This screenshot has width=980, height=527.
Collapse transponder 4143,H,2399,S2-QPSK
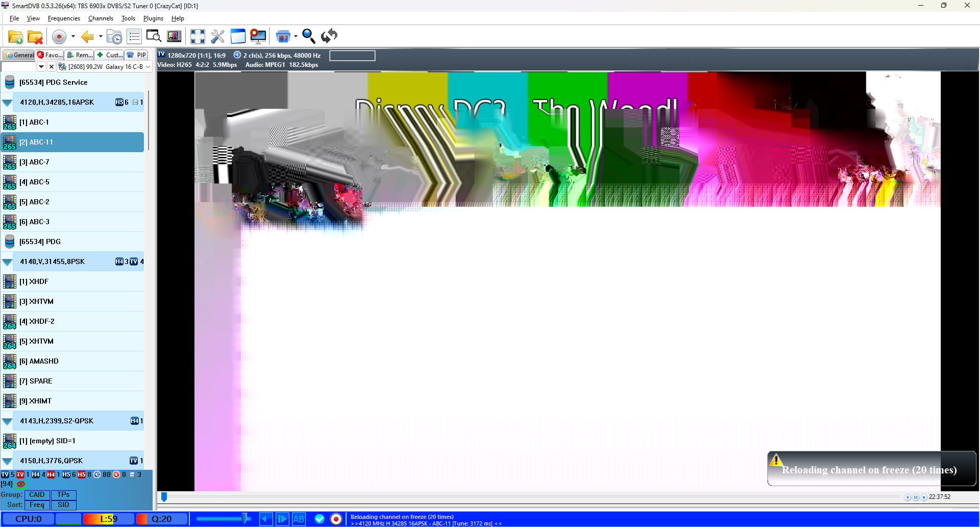[7, 421]
